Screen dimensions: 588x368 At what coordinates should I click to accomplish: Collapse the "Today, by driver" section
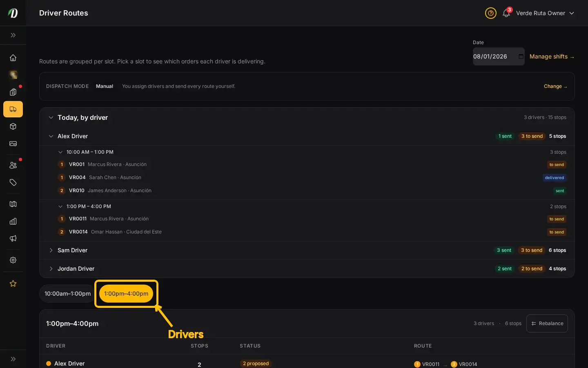click(x=51, y=117)
